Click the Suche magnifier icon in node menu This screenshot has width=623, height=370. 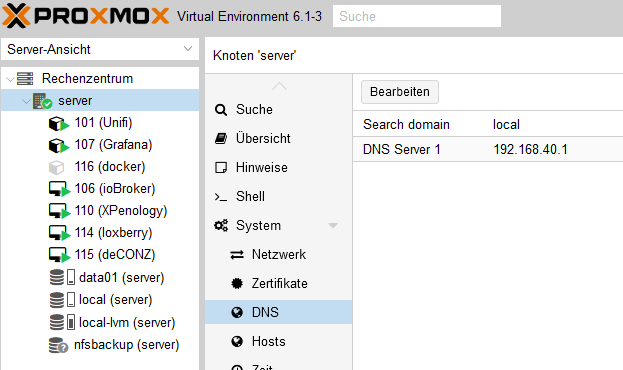221,110
